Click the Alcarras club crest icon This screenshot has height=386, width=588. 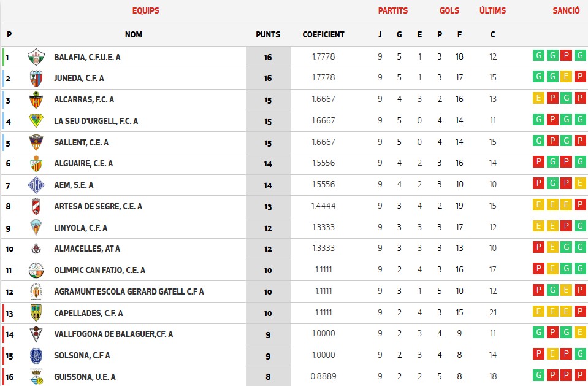[x=36, y=100]
